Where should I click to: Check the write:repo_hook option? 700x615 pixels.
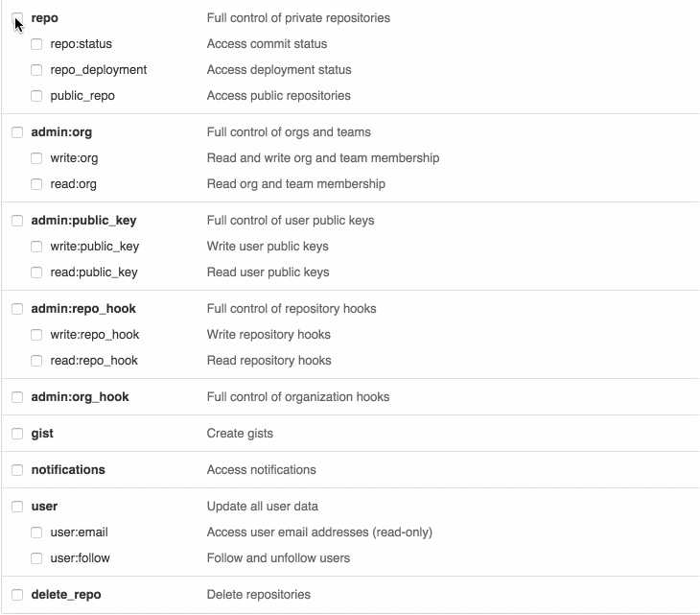(36, 335)
